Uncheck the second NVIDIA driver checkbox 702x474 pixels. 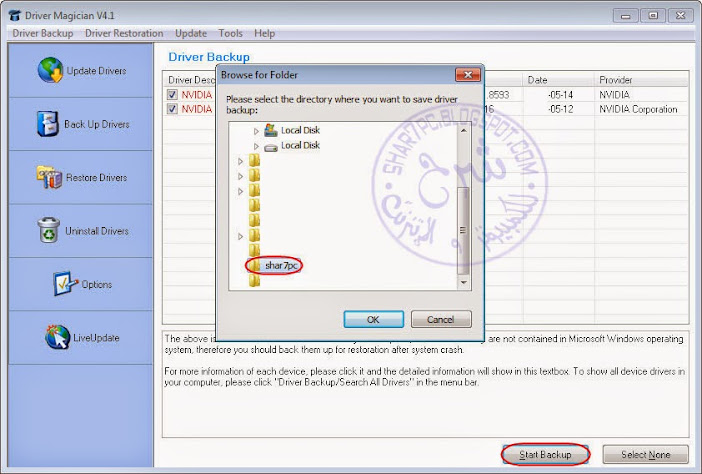coord(172,109)
